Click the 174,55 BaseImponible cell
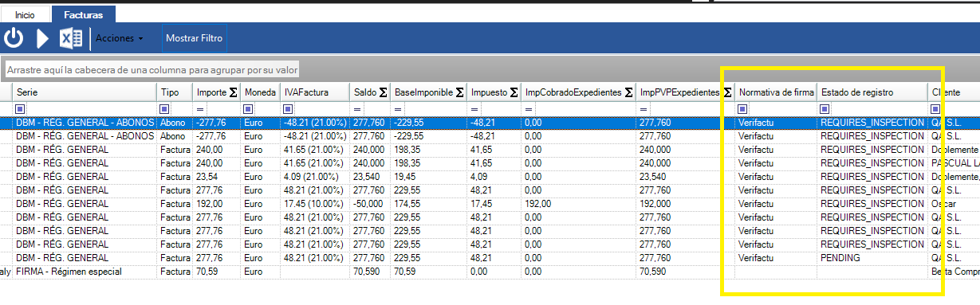The width and height of the screenshot is (980, 305). (x=428, y=204)
